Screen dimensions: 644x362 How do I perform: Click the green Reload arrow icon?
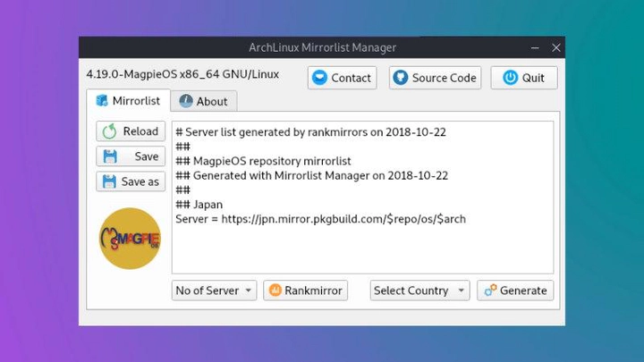click(x=109, y=131)
